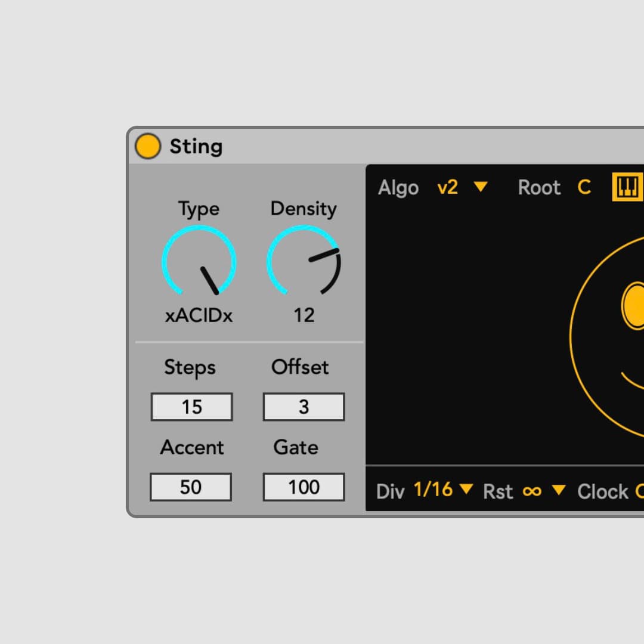Open the Div clock division dropdown
644x644 pixels.
466,491
